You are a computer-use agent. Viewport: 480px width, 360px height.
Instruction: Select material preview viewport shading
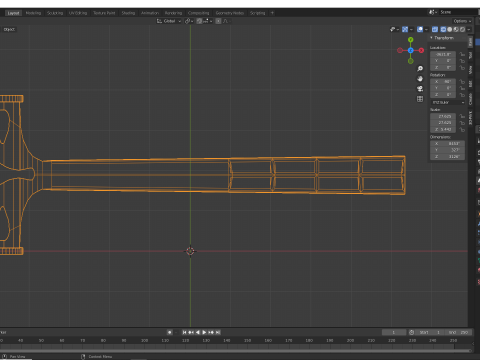[456, 29]
